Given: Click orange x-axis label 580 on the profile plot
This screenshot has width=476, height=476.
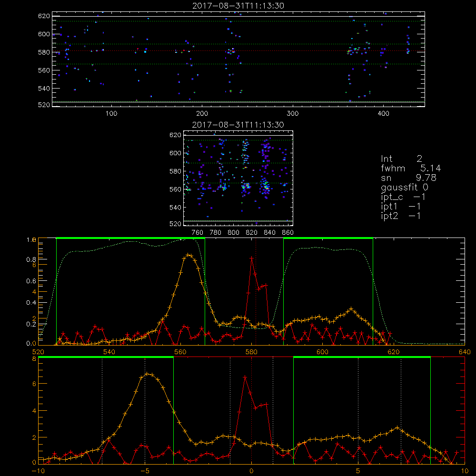Looking at the screenshot, I should 252,352.
